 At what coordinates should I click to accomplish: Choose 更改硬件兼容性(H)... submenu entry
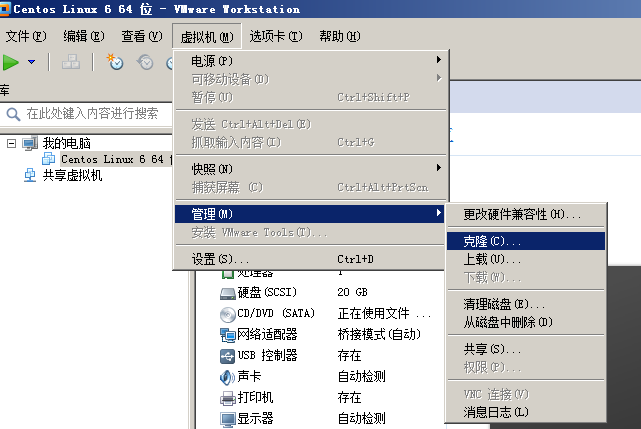(x=526, y=214)
